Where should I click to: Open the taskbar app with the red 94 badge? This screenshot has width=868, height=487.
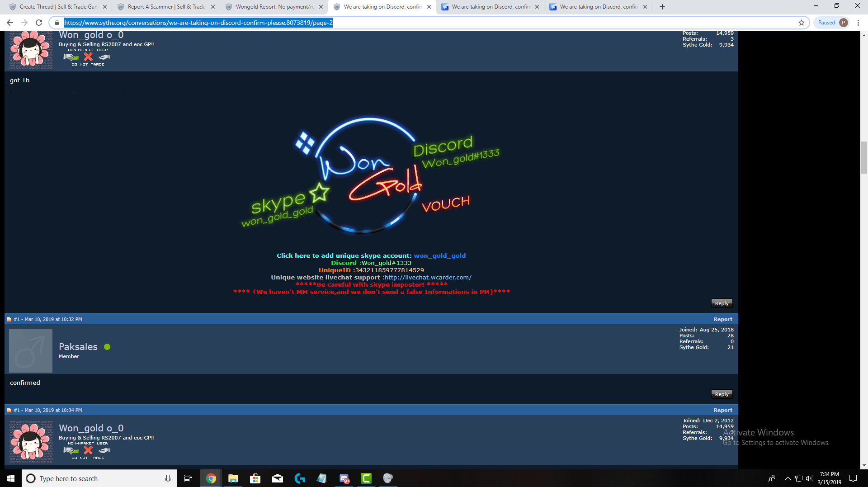click(x=344, y=478)
